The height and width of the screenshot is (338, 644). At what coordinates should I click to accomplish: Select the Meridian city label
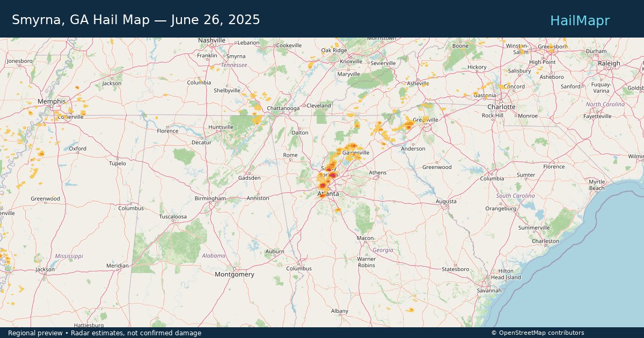(x=118, y=266)
